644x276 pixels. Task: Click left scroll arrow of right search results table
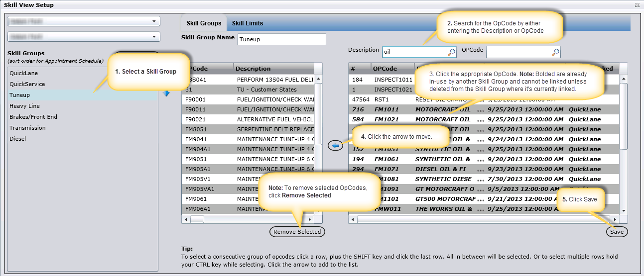point(353,219)
